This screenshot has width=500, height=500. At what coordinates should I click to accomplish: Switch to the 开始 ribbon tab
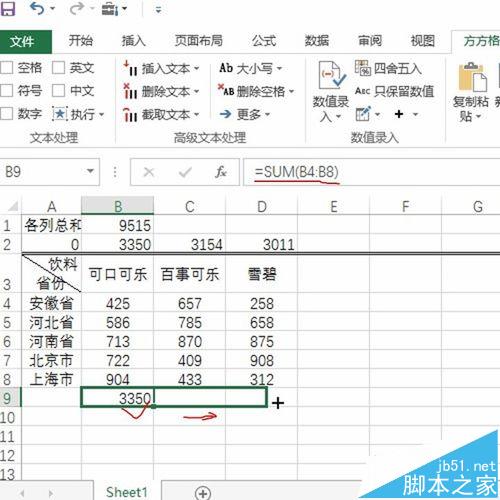[81, 41]
